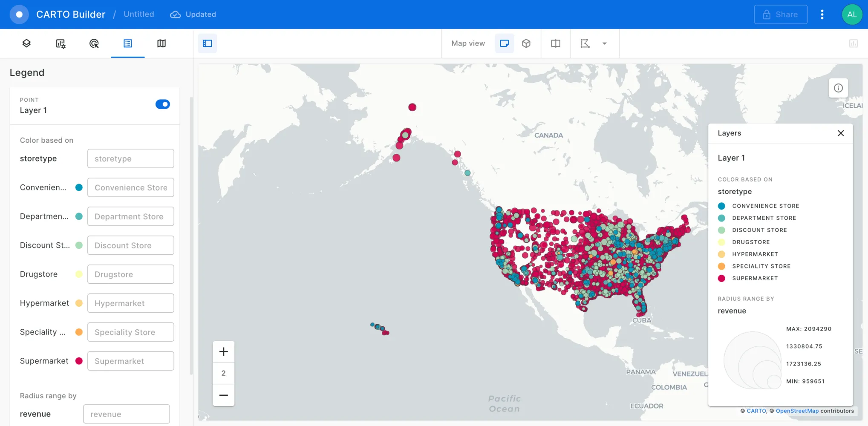
Task: Click the Share button
Action: [x=781, y=14]
